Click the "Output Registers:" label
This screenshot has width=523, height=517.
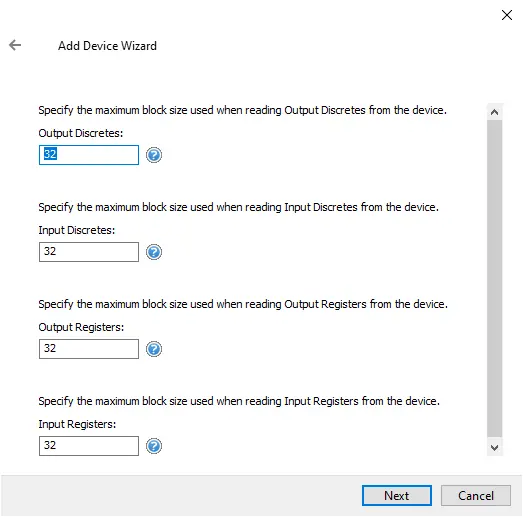pyautogui.click(x=81, y=327)
